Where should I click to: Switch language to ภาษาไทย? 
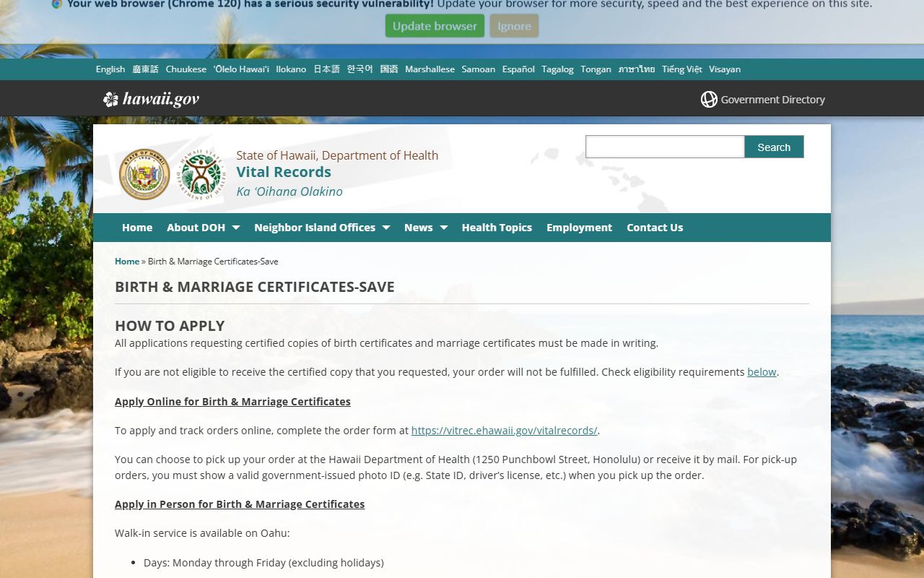637,69
